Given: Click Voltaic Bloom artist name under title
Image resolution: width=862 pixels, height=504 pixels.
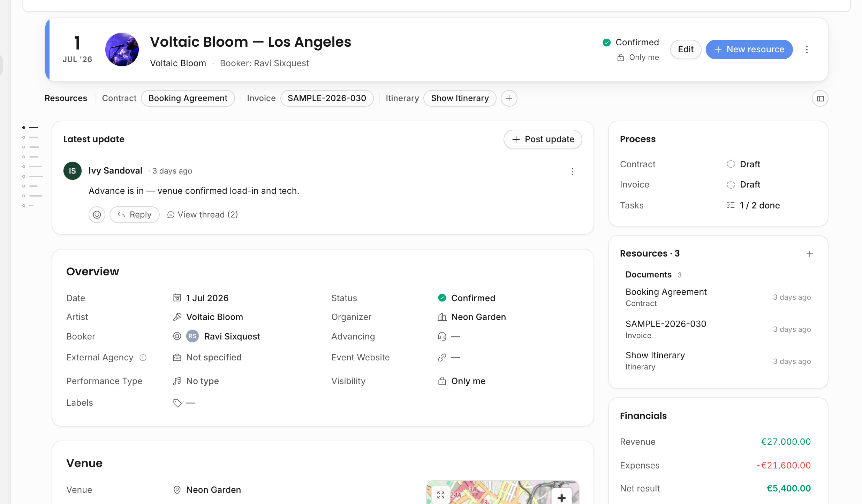Looking at the screenshot, I should coord(178,63).
